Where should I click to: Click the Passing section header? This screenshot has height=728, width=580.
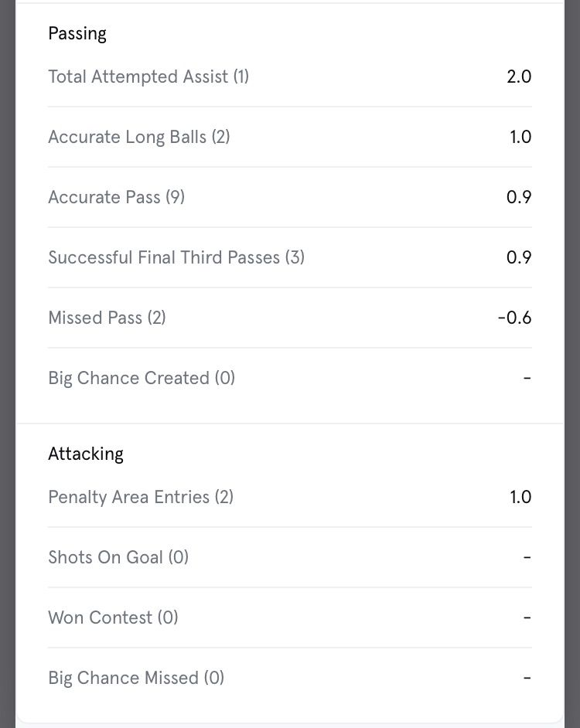click(77, 33)
